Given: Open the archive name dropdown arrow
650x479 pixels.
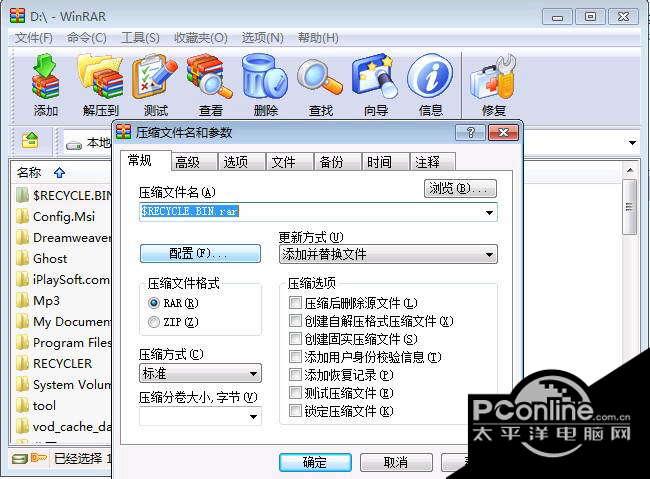Looking at the screenshot, I should pos(489,213).
